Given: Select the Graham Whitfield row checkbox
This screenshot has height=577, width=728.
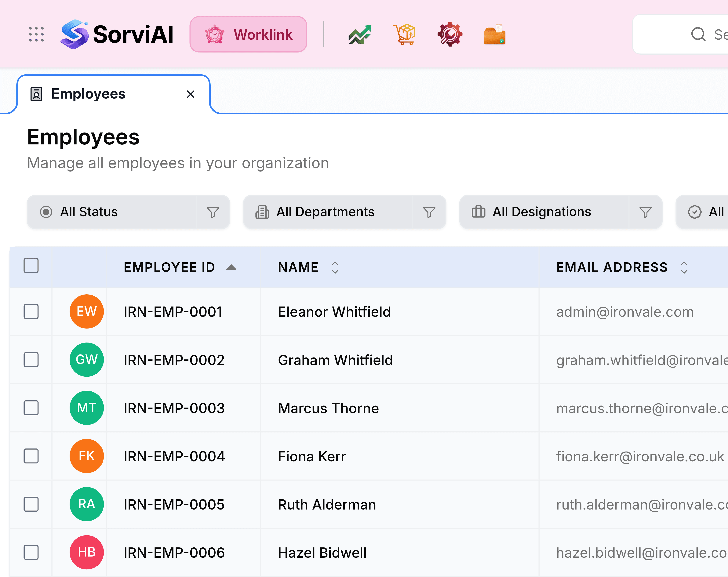Looking at the screenshot, I should click(31, 360).
